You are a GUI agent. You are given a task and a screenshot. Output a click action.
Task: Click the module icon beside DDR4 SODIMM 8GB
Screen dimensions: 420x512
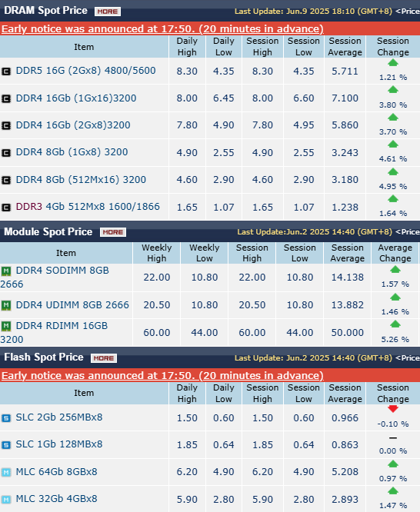(x=6, y=271)
